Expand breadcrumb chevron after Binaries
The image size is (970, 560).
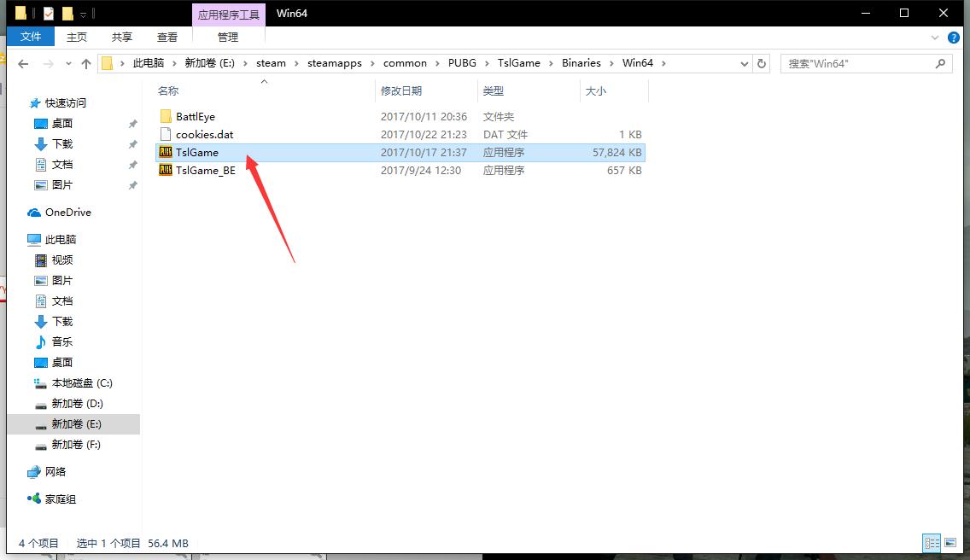(x=611, y=63)
